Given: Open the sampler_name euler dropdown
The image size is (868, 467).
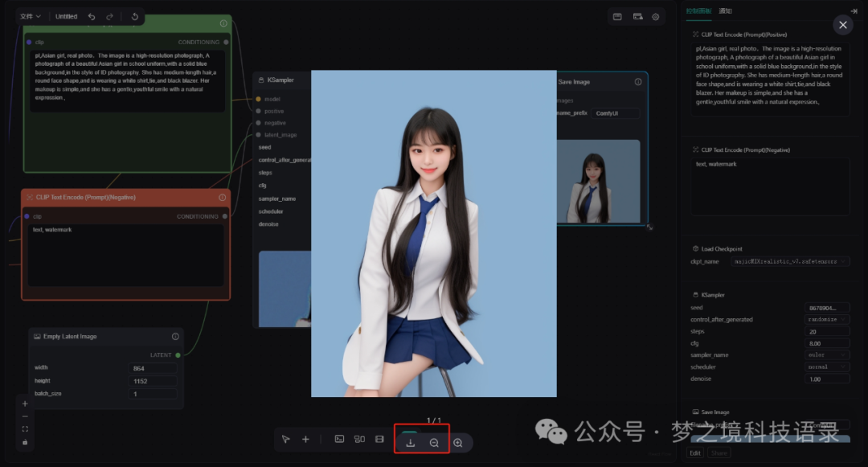Looking at the screenshot, I should (828, 354).
